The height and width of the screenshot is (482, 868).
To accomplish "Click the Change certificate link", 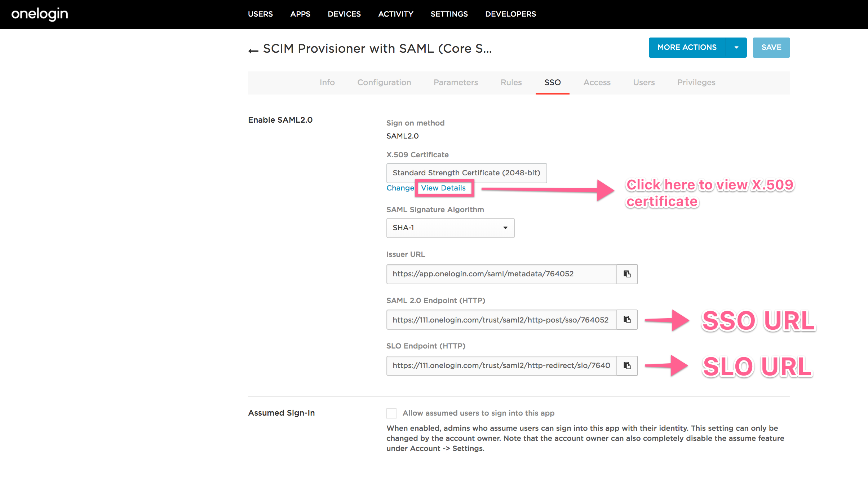I will pyautogui.click(x=400, y=188).
